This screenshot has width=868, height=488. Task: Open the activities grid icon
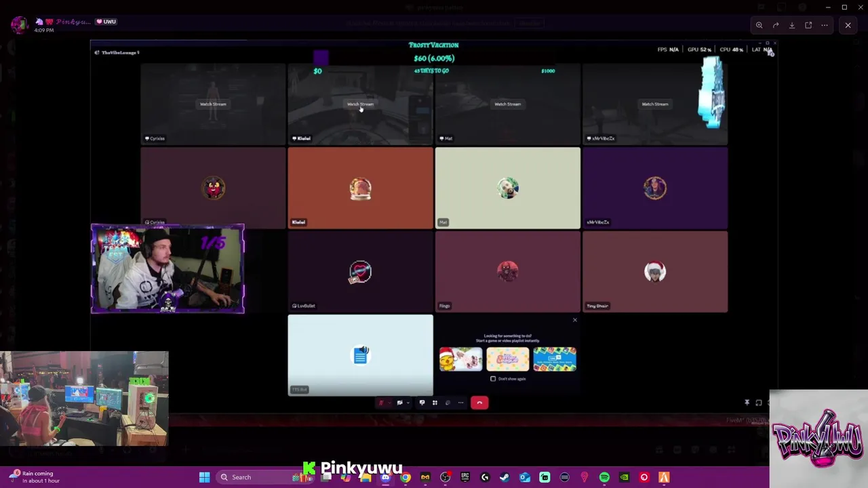[x=435, y=403]
